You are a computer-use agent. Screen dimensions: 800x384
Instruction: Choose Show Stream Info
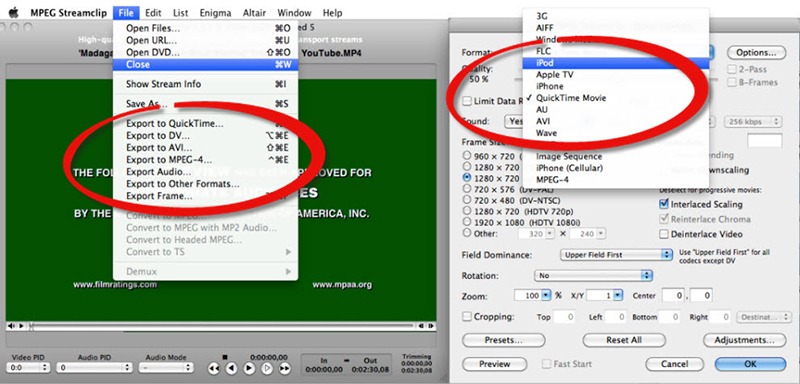(206, 84)
